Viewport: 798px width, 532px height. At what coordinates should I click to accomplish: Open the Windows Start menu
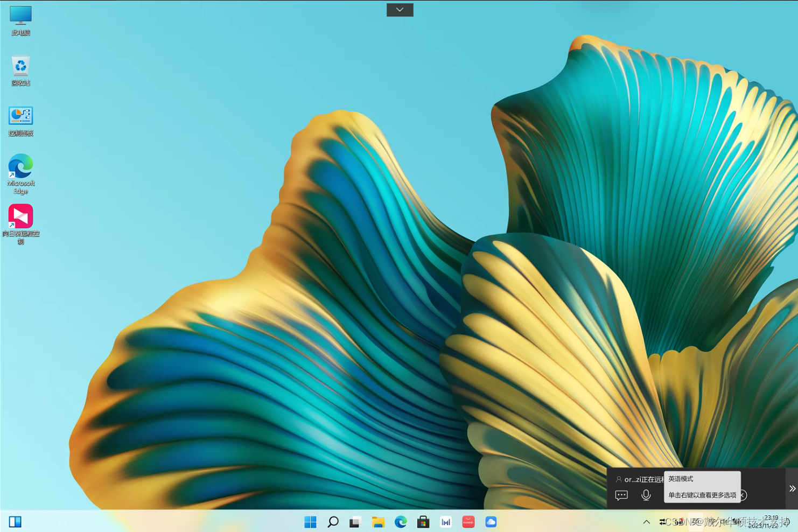[310, 522]
